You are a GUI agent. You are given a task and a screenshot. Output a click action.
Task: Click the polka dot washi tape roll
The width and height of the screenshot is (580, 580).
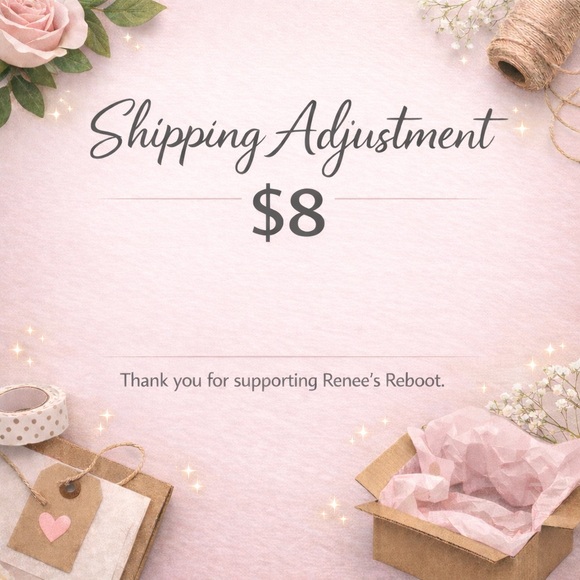pos(33,414)
